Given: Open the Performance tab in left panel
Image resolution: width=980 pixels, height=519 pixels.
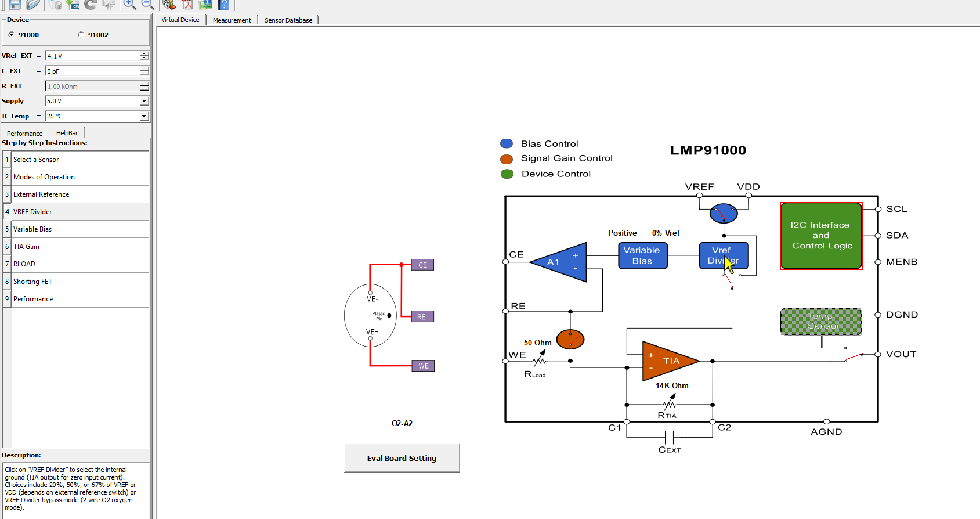Looking at the screenshot, I should (25, 134).
